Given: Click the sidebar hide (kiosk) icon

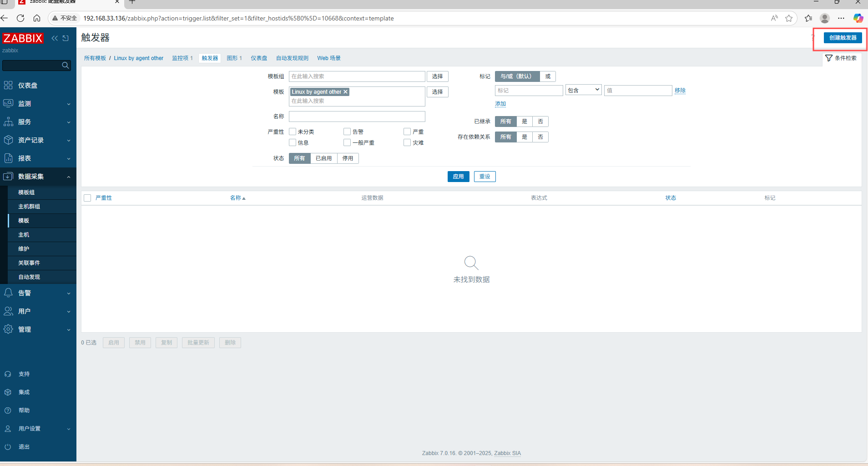Looking at the screenshot, I should (x=66, y=38).
